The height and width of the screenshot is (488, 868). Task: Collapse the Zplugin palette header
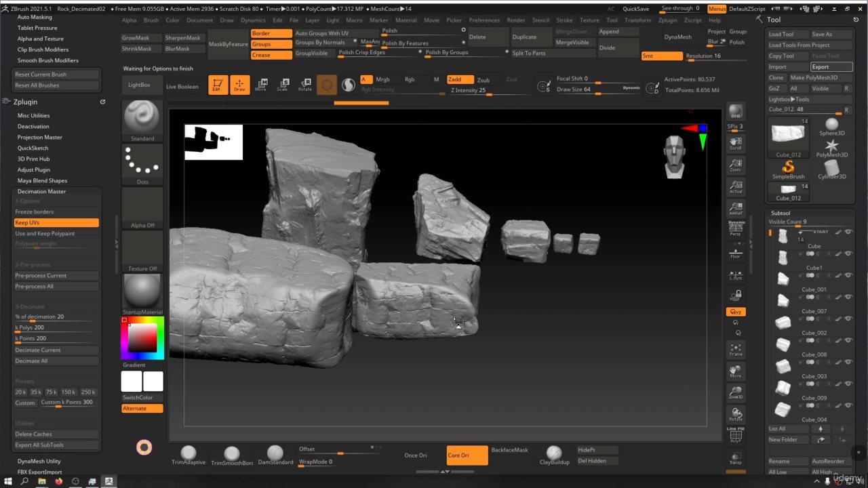(x=28, y=102)
